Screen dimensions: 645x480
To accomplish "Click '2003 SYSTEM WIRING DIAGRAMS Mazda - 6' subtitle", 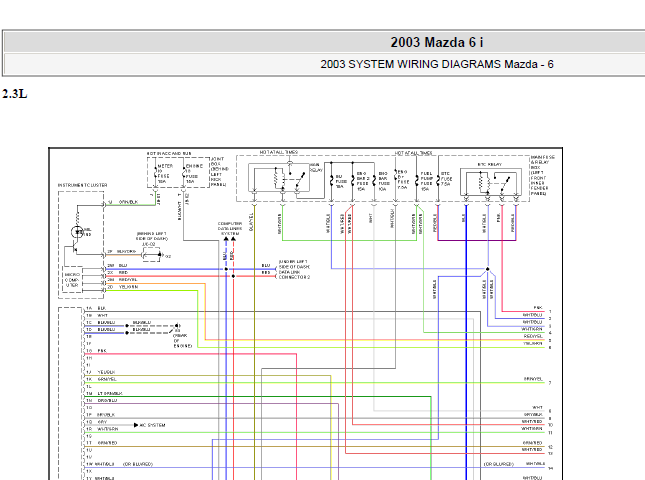I will (x=437, y=65).
